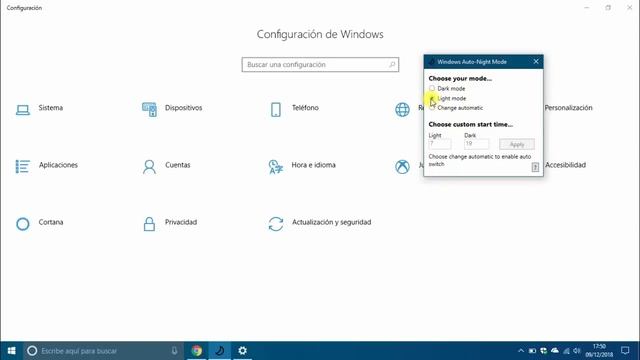Open the Cuentas person icon

[149, 167]
